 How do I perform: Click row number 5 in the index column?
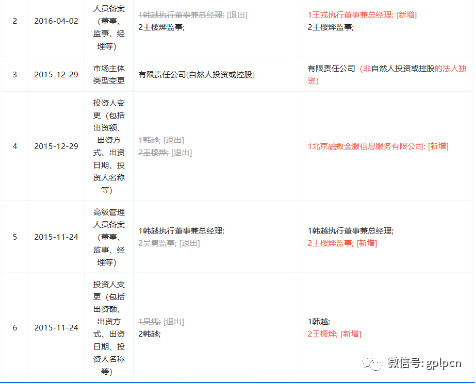[15, 237]
